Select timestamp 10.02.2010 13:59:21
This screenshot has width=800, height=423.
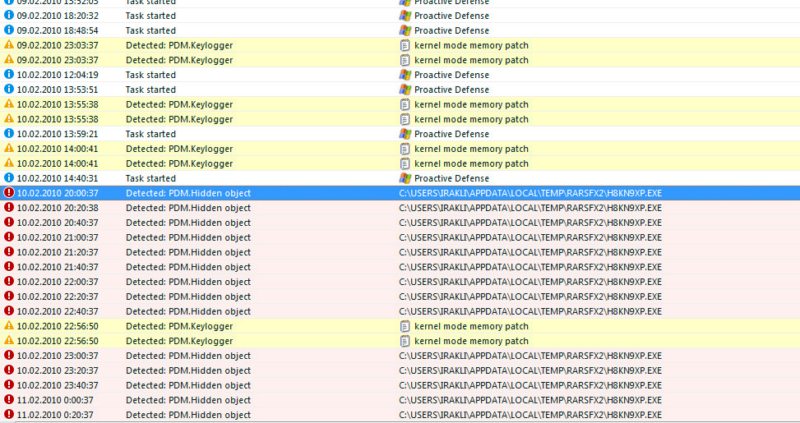[58, 134]
